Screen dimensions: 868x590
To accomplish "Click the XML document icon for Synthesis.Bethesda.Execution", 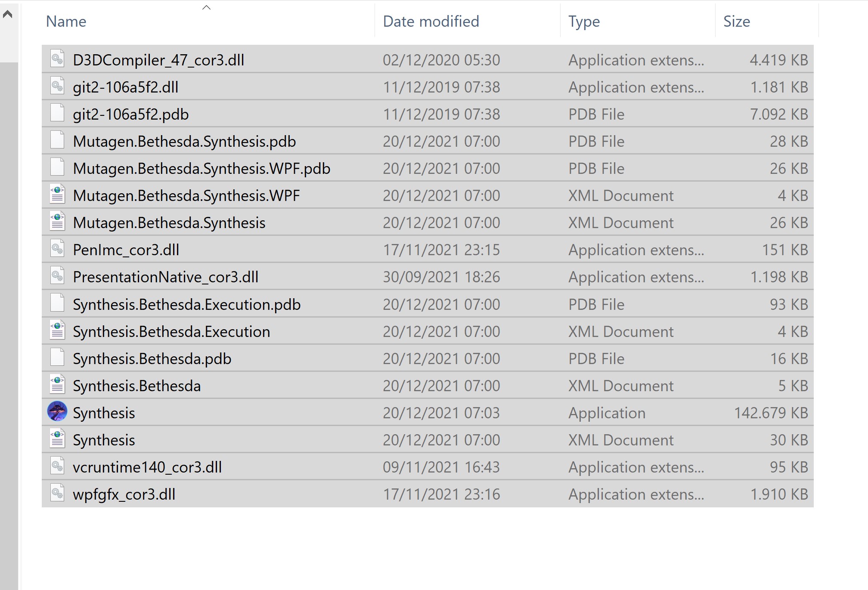I will [56, 331].
